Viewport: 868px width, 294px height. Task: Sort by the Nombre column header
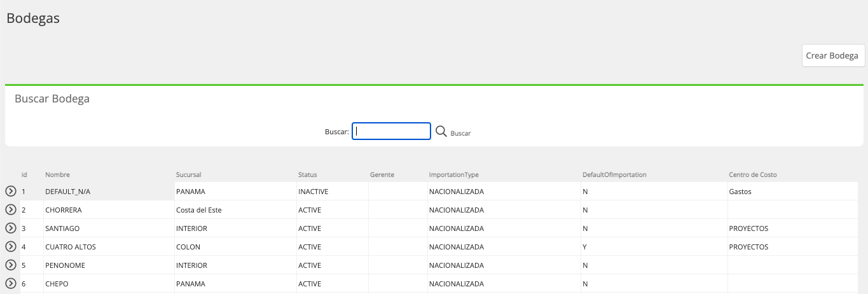(x=57, y=174)
